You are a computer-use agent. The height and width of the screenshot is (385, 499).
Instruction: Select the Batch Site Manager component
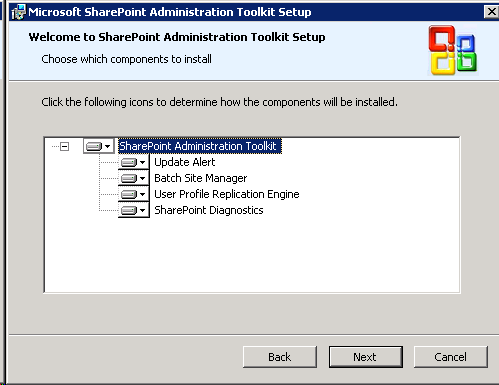tap(200, 178)
